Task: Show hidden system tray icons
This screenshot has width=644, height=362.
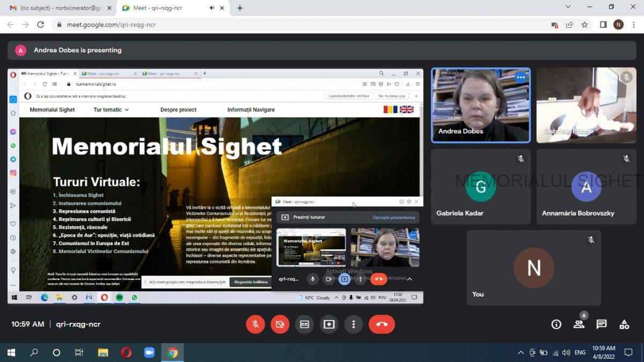Action: pos(520,352)
